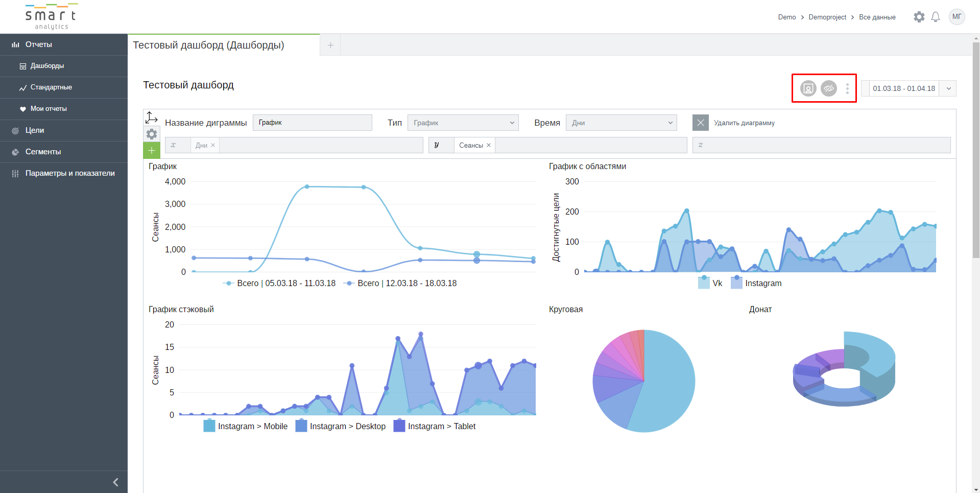Toggle legend Всего | 12.03.18 - 18.03.18
Screen dimensions: 980x493
[400, 283]
